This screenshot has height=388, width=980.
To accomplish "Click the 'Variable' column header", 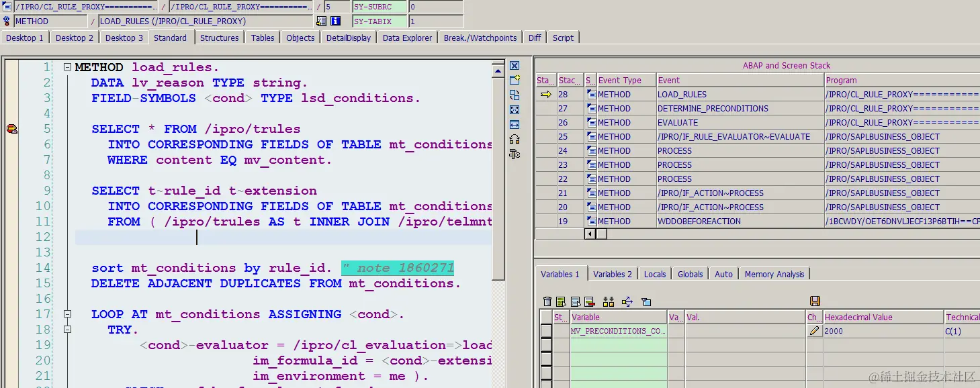I will point(619,317).
